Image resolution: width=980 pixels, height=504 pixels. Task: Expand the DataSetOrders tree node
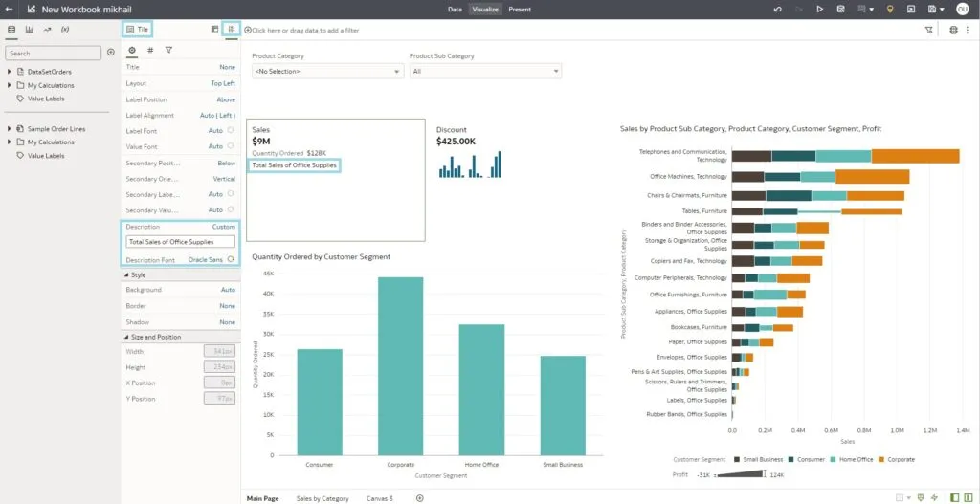10,72
